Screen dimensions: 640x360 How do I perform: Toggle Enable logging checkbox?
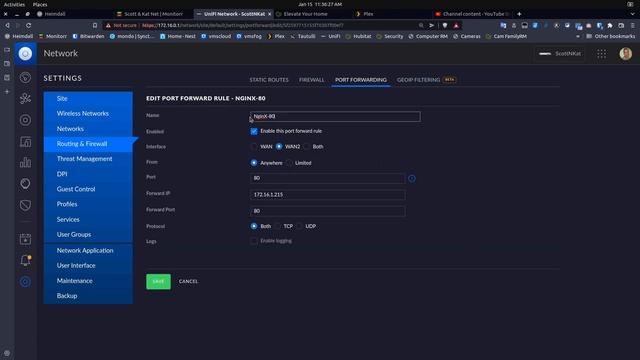pos(254,241)
